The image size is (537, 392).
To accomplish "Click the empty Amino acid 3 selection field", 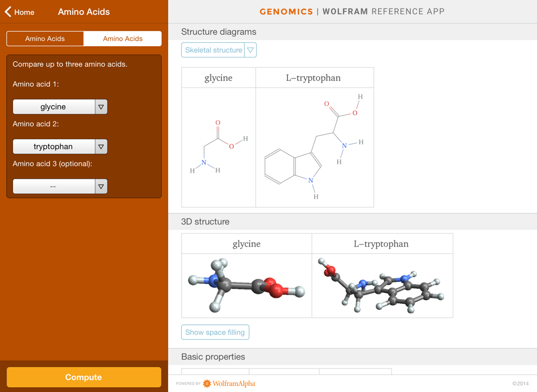I will 54,186.
